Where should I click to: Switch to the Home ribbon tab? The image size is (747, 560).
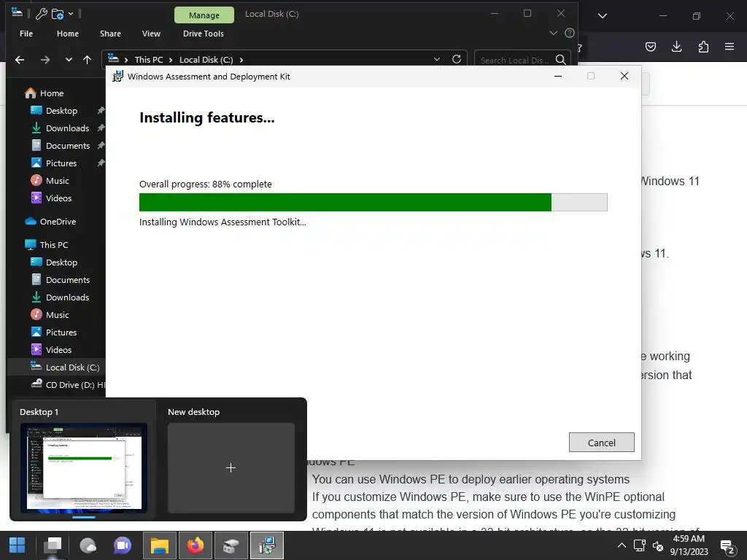coord(68,34)
